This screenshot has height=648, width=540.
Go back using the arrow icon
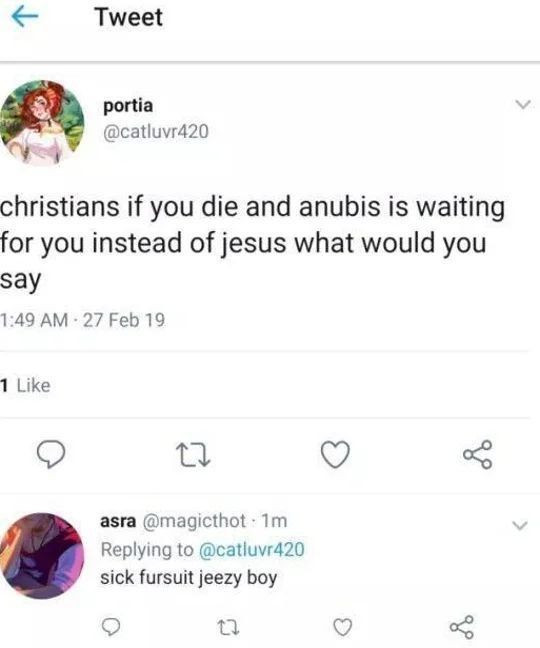click(x=25, y=17)
